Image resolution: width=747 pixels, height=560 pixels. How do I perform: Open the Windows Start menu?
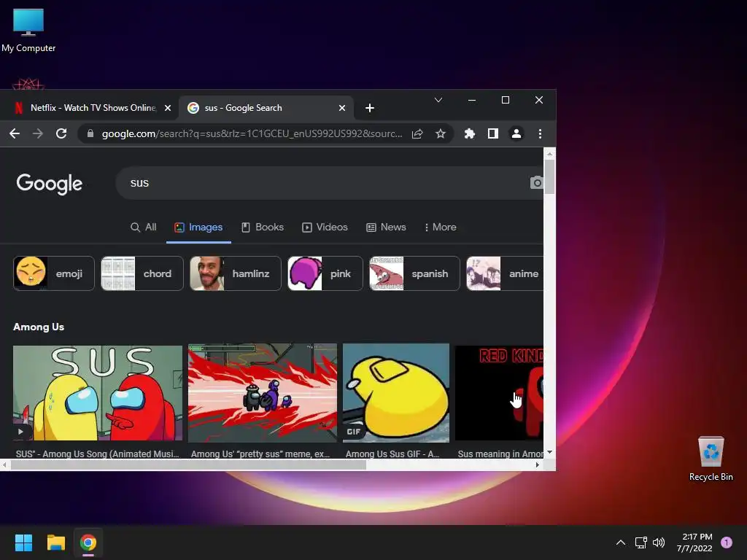pos(23,542)
